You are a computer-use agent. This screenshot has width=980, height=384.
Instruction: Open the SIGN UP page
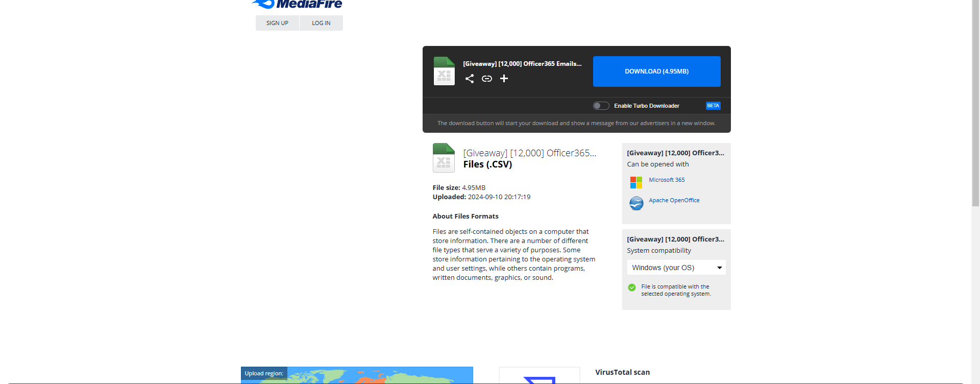277,23
